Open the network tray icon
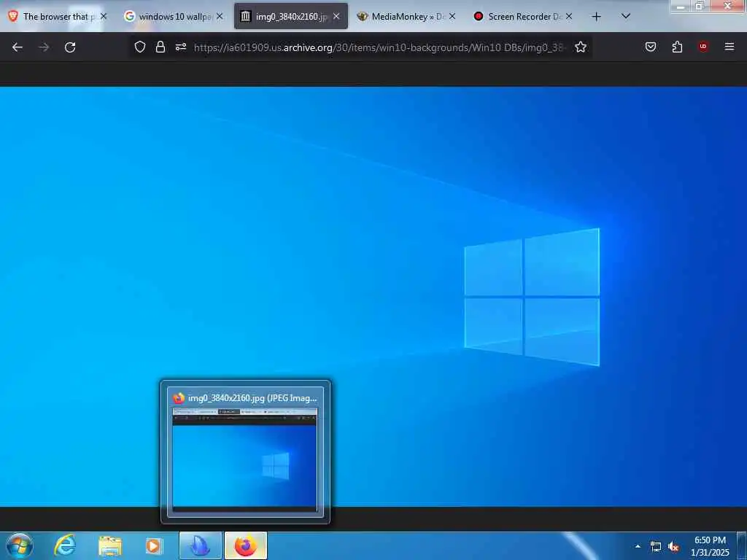The width and height of the screenshot is (747, 560). [656, 547]
